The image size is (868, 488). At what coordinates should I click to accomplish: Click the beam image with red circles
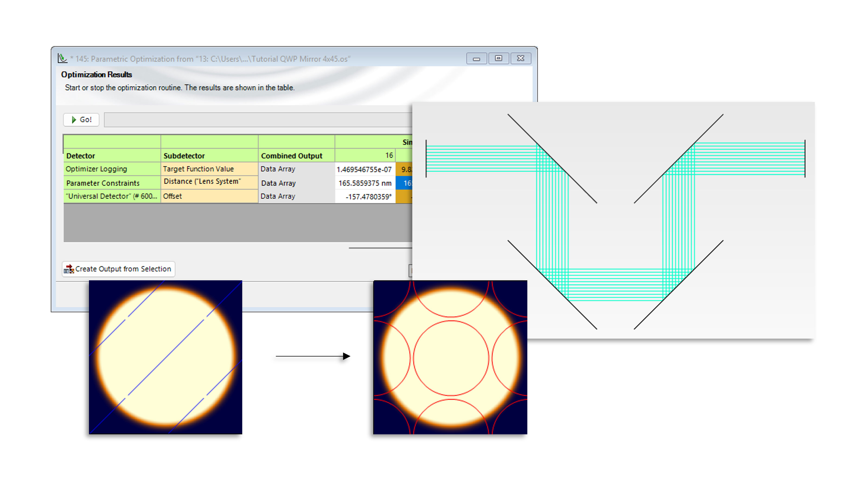[450, 357]
